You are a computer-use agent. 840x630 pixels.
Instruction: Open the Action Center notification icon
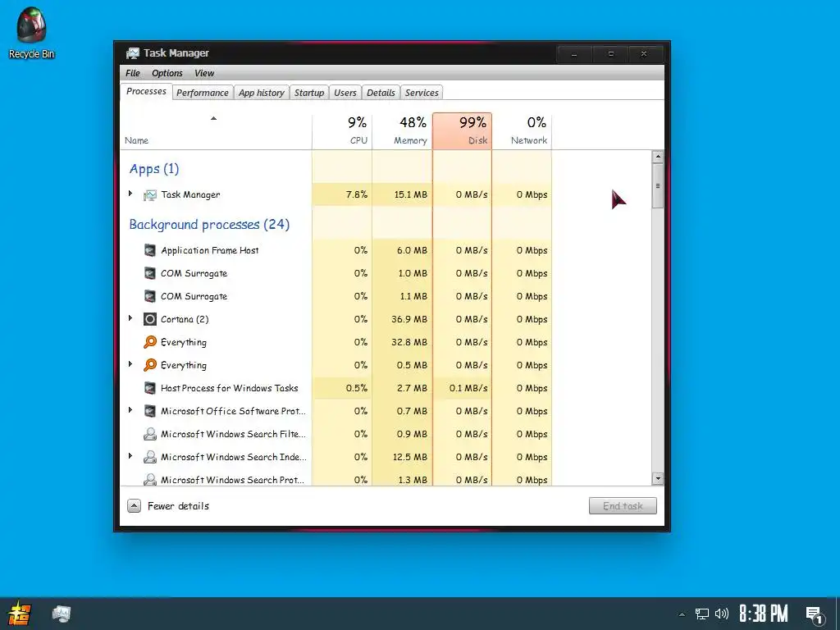point(815,615)
